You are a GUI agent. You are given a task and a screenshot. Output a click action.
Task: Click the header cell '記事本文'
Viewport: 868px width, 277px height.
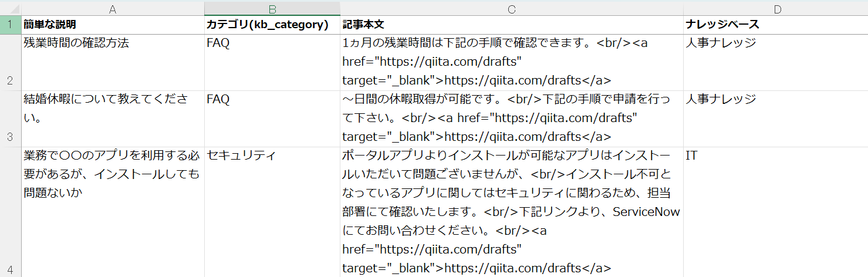(x=512, y=25)
